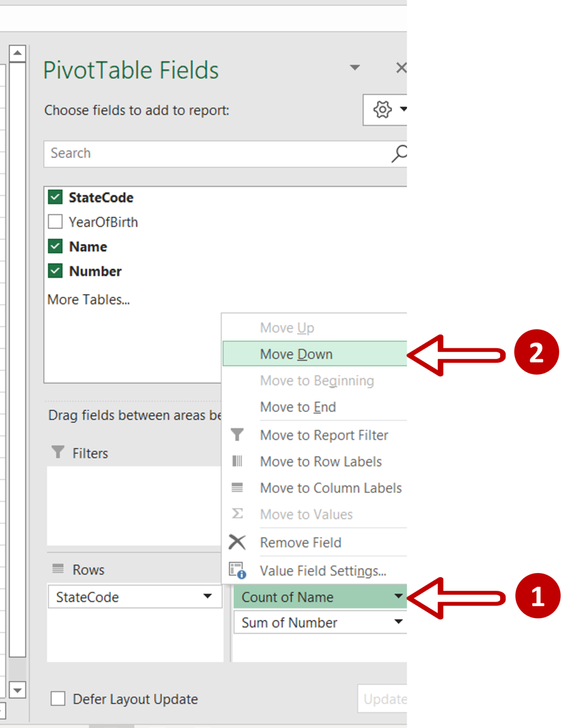Viewport: 564px width, 728px height.
Task: Uncheck the StateCode field
Action: click(x=54, y=197)
